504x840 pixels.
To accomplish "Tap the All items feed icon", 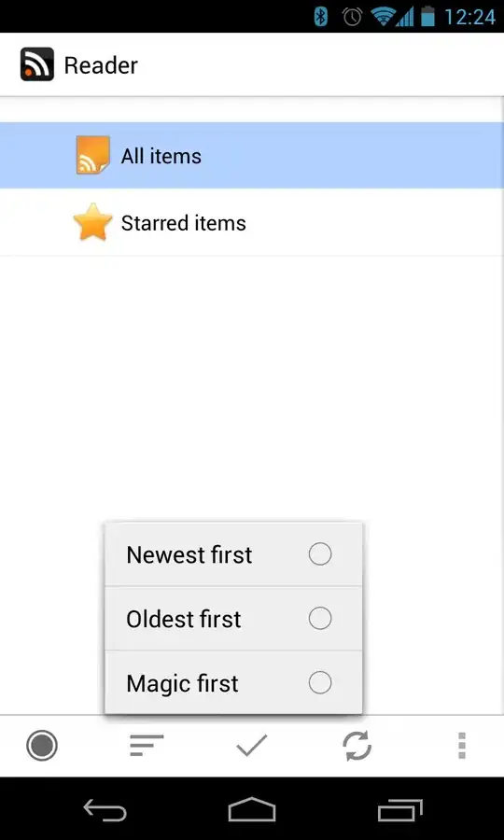I will tap(92, 155).
